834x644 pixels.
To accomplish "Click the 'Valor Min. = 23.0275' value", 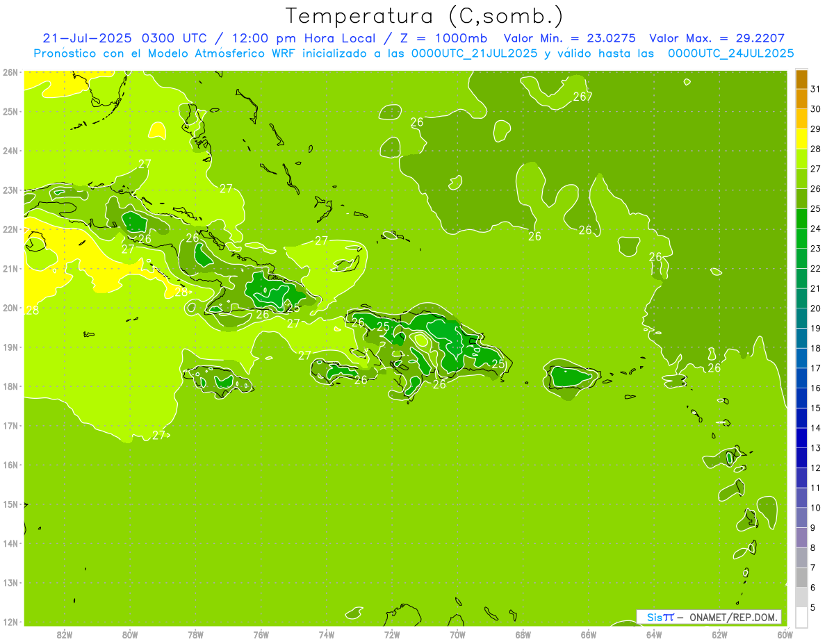I will point(570,38).
